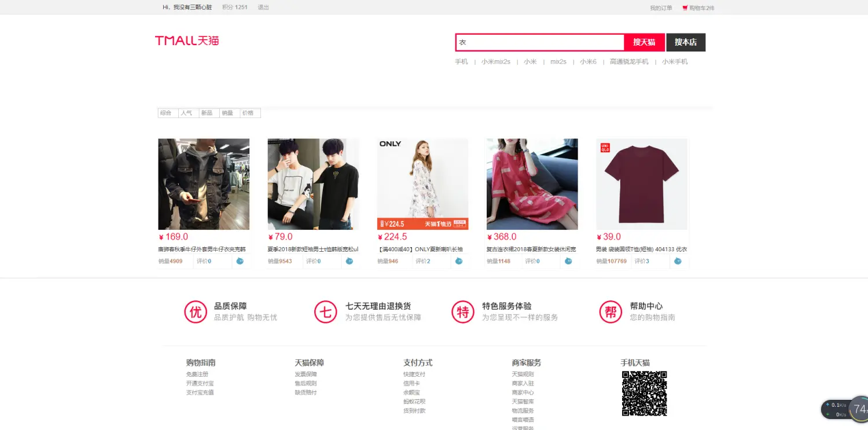Open the red dress product image
The width and height of the screenshot is (868, 430).
click(532, 184)
